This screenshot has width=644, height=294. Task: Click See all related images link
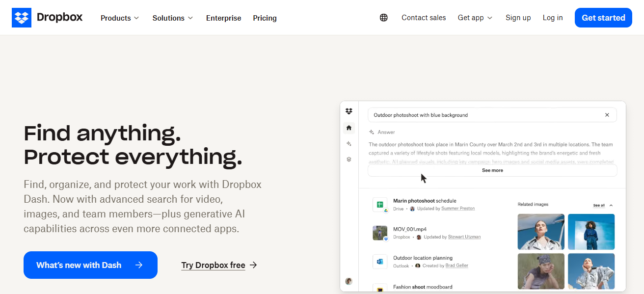pos(599,205)
